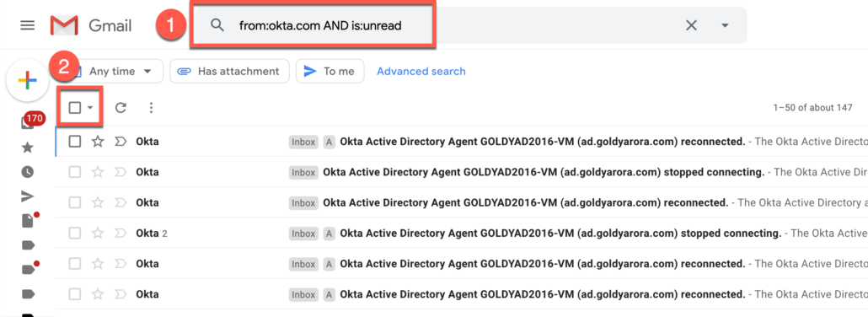The image size is (868, 317).
Task: Star reconnected message lacking A label
Action: tap(98, 203)
